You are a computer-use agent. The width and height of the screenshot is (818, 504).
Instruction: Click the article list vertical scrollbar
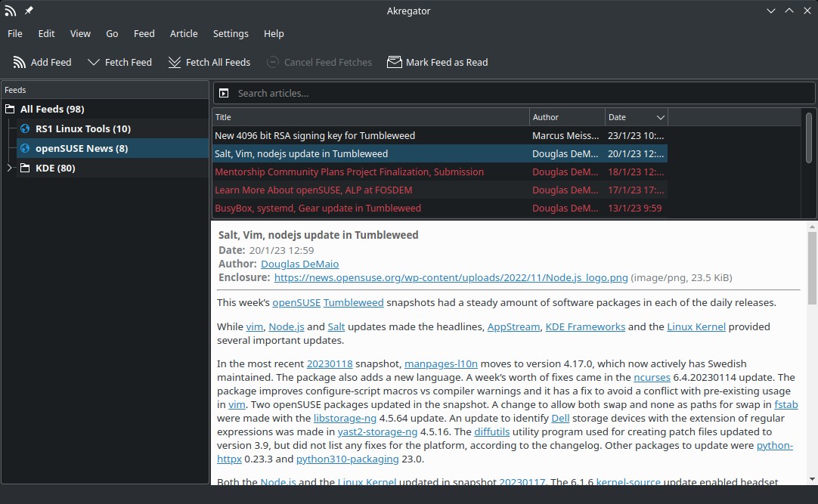point(809,138)
